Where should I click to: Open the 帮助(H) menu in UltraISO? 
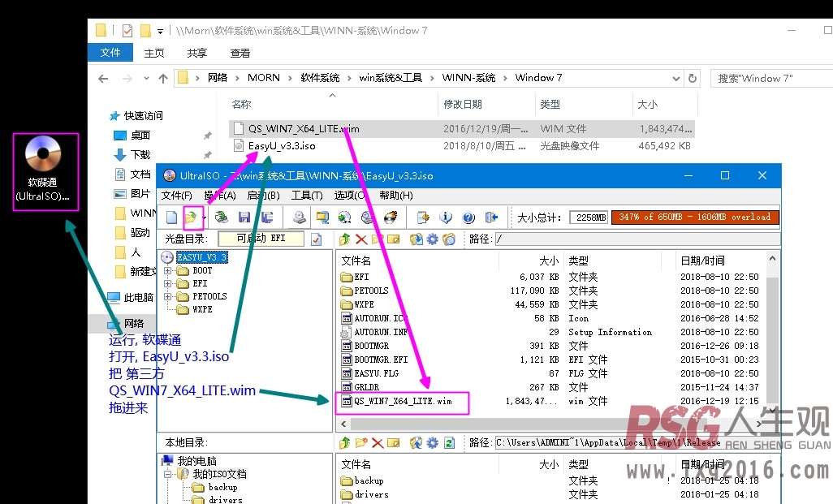(396, 196)
